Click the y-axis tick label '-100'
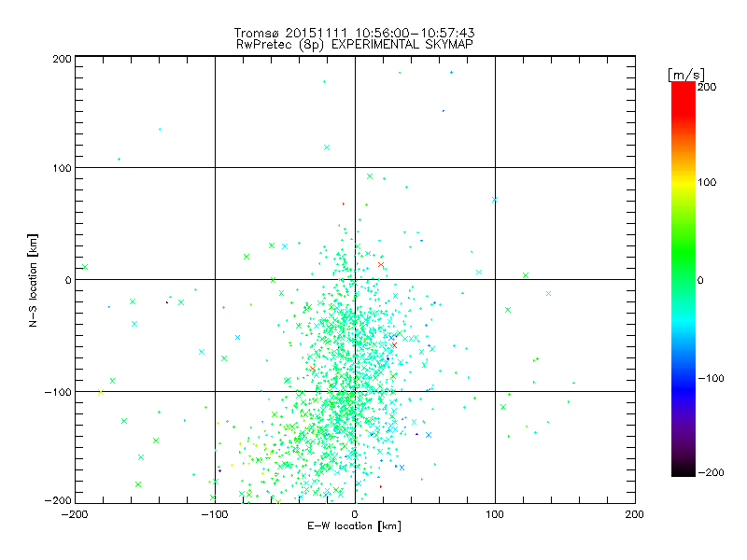Image resolution: width=747 pixels, height=560 pixels. [58, 392]
